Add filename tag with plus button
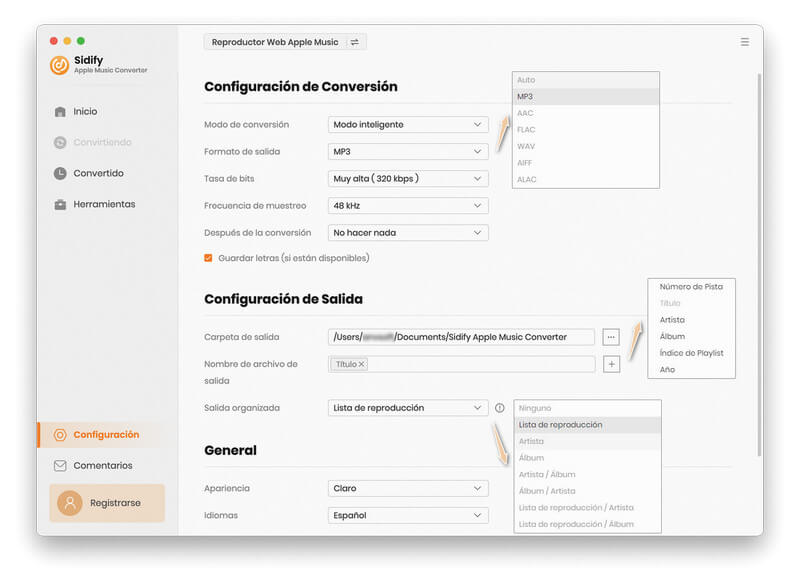Viewport: 800px width, 584px height. pyautogui.click(x=611, y=364)
